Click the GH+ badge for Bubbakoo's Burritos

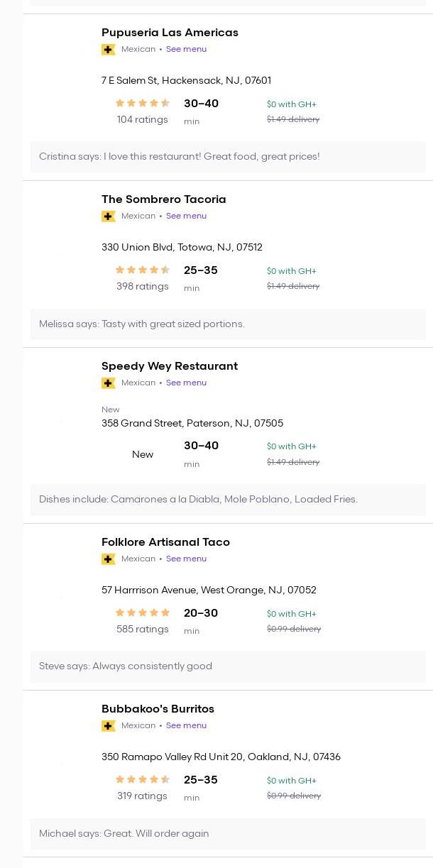[x=109, y=726]
